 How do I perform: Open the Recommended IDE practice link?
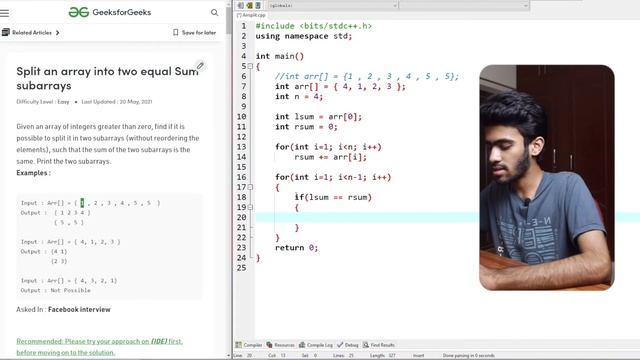click(x=100, y=347)
